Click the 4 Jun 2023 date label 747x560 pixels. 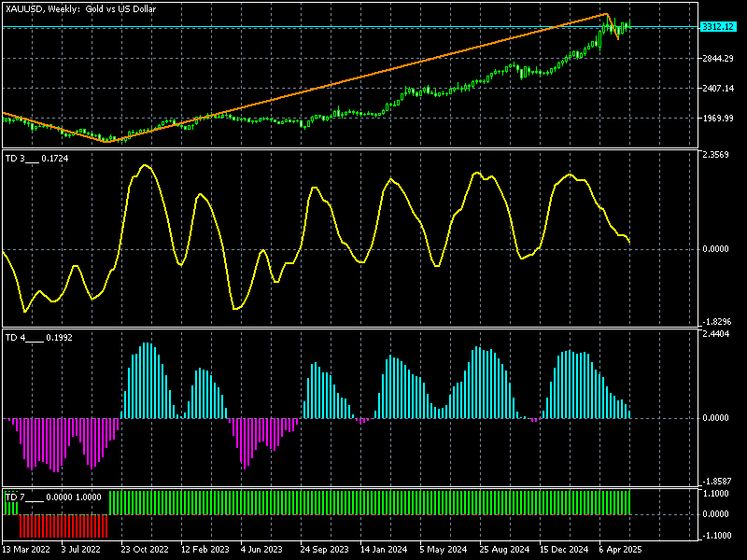pos(261,550)
